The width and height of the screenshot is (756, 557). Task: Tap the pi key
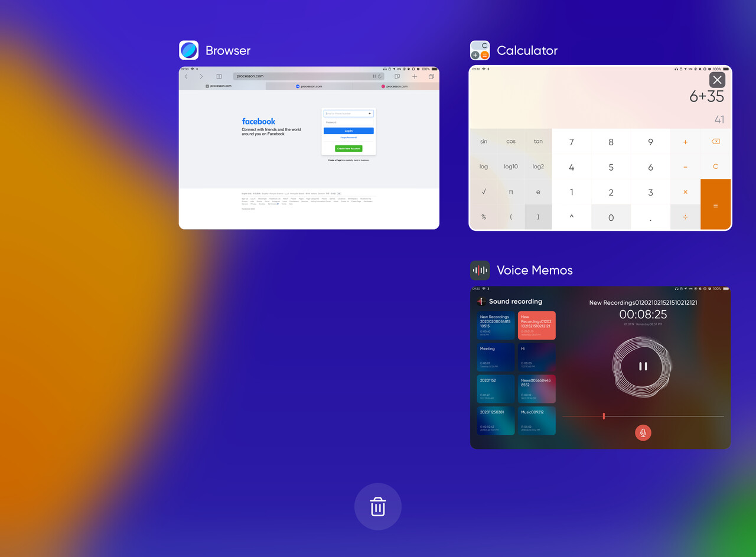point(511,192)
